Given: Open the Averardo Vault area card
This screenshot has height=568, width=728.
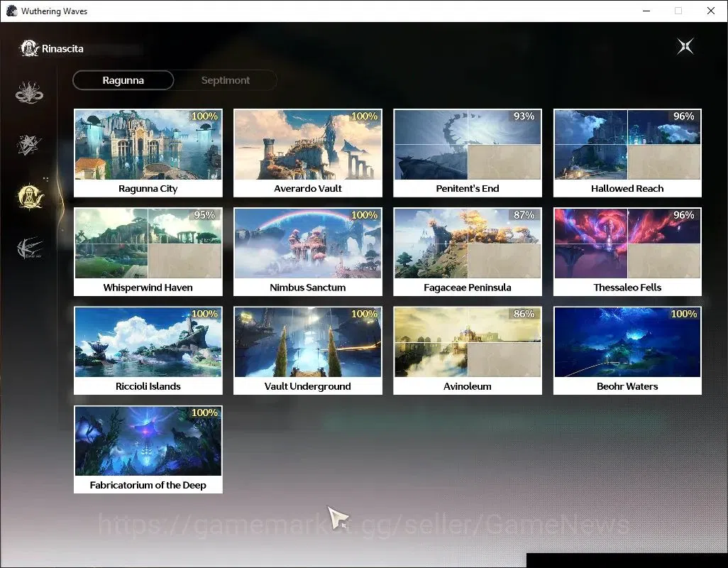Looking at the screenshot, I should [x=308, y=153].
